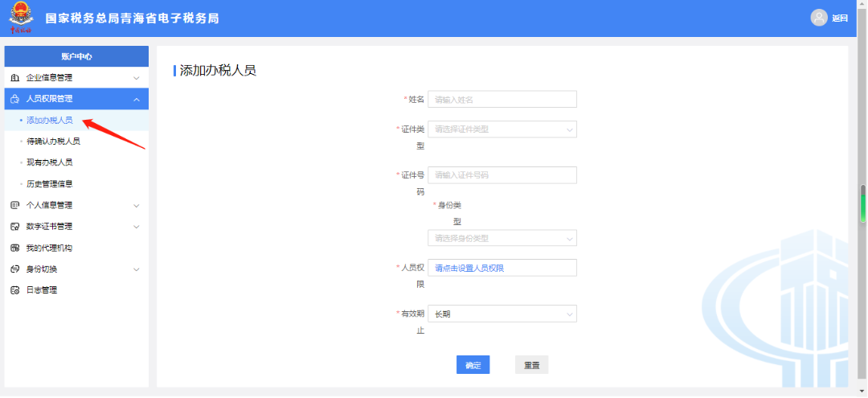
Task: Select 添加办税人员 submenu item
Action: pyautogui.click(x=76, y=120)
